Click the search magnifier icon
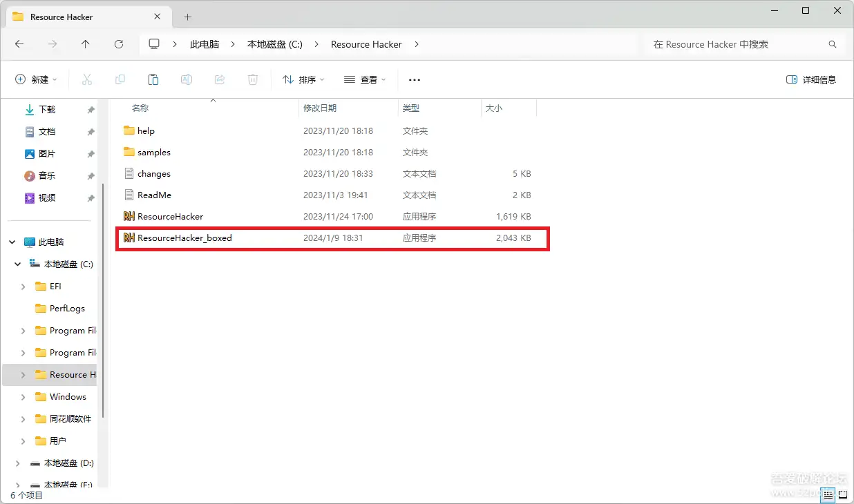The width and height of the screenshot is (854, 504). click(x=833, y=44)
